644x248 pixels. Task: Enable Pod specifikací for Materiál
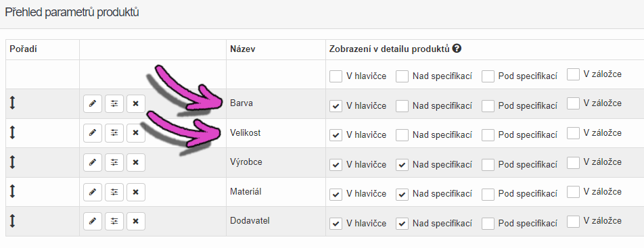tap(488, 194)
